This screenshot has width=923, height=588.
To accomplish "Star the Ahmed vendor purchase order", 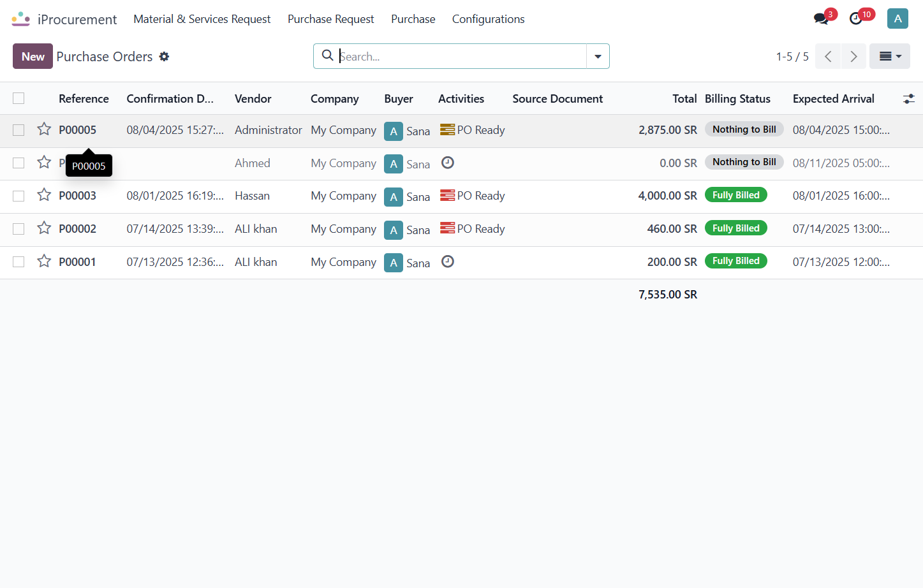I will point(44,162).
